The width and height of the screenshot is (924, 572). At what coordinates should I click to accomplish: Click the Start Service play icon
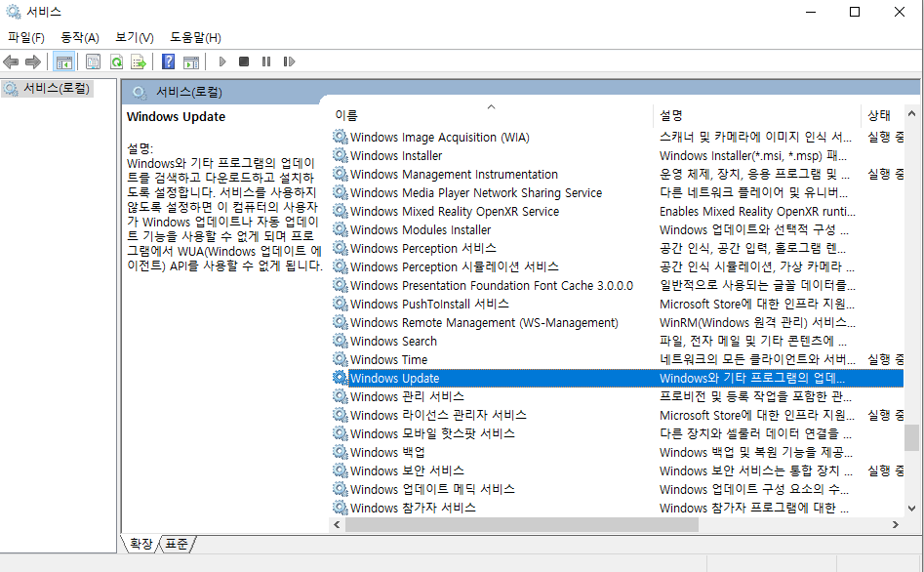tap(222, 61)
